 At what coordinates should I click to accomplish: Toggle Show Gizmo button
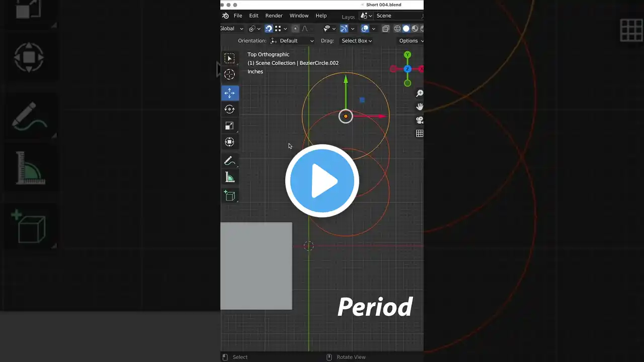pyautogui.click(x=344, y=29)
